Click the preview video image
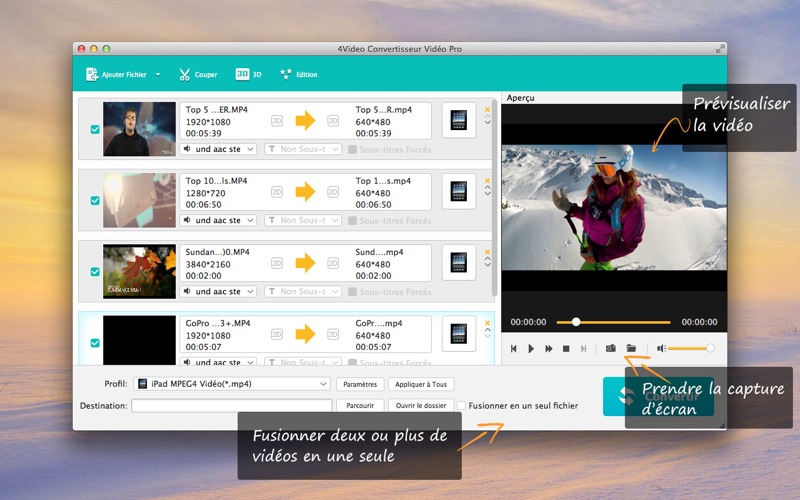Screen dimensions: 800x500 click(614, 207)
